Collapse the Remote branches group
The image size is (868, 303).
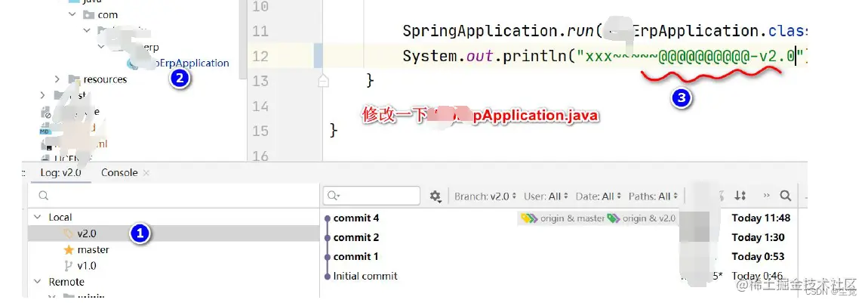coord(38,282)
